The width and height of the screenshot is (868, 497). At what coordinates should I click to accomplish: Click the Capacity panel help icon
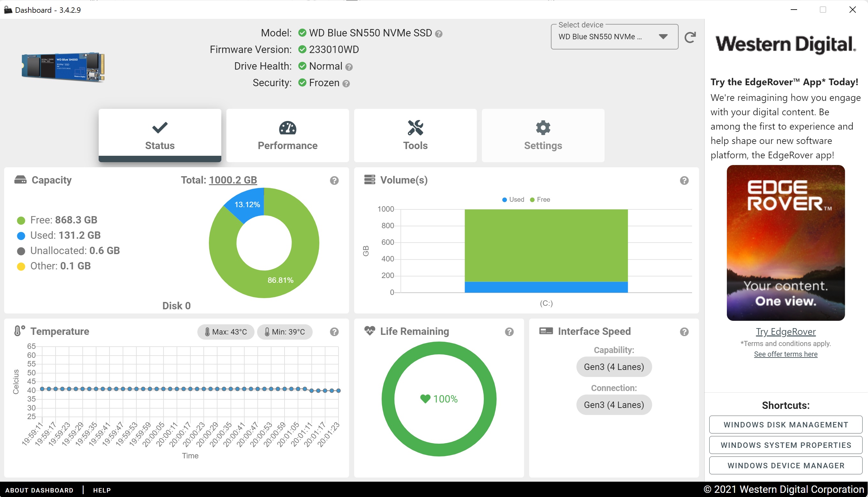point(334,181)
